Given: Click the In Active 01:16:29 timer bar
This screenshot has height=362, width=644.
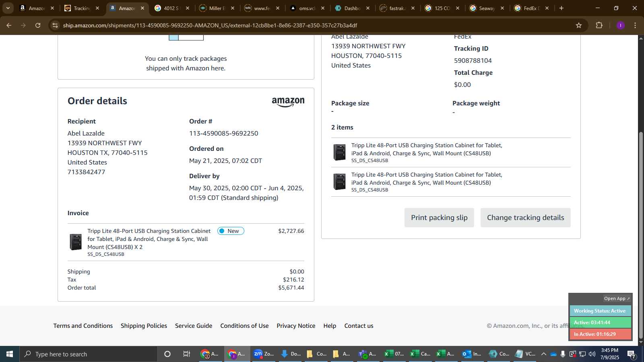Looking at the screenshot, I should click(600, 334).
